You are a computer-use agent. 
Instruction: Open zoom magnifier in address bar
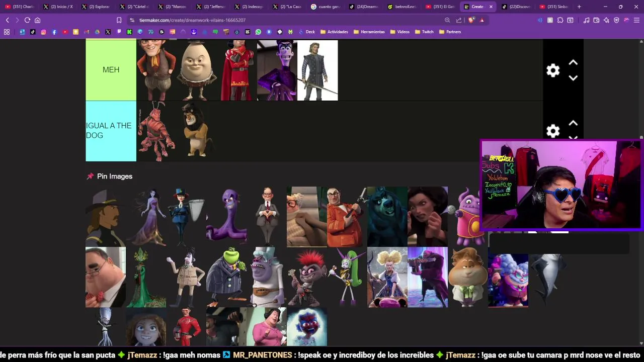coord(447,20)
